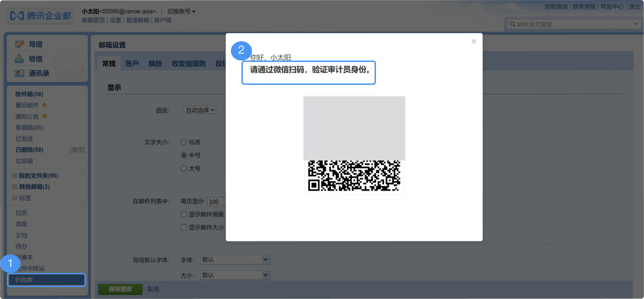Open the 已删除(58) folder
Viewport: 644px width, 299px height.
(29, 149)
